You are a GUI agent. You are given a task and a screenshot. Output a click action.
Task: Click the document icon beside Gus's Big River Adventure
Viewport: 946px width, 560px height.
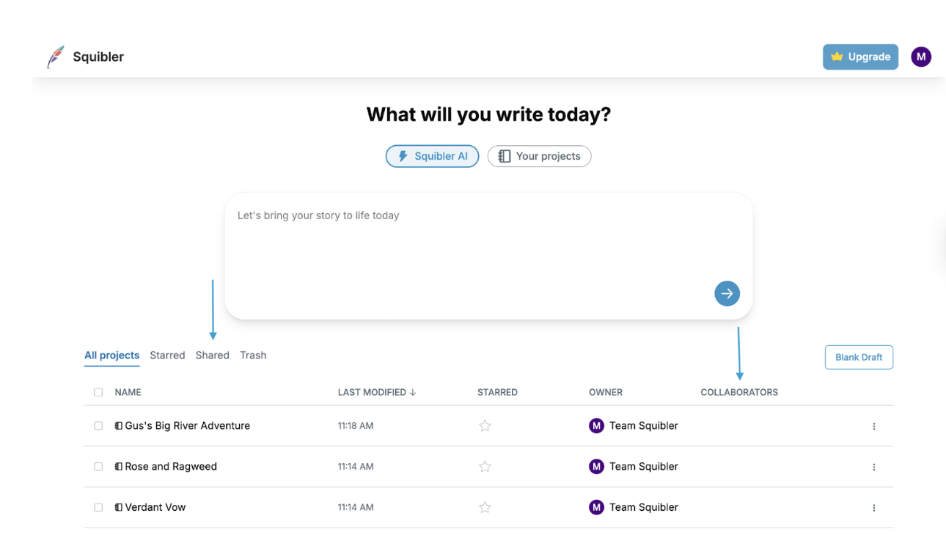coord(119,426)
